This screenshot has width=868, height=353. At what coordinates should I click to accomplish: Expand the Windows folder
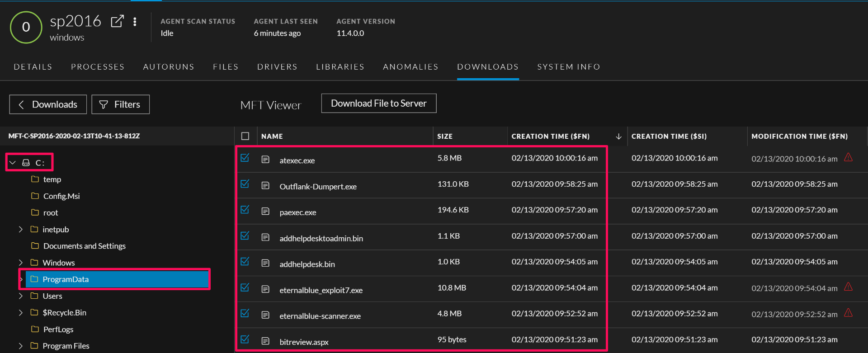click(x=21, y=263)
